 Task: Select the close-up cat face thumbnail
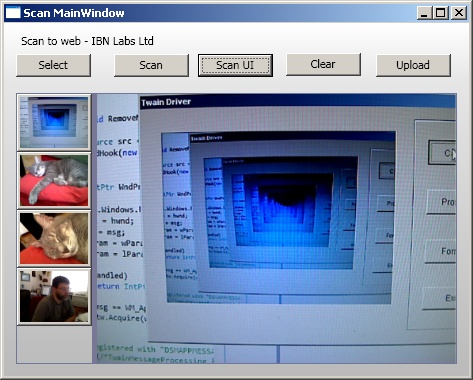[x=54, y=239]
